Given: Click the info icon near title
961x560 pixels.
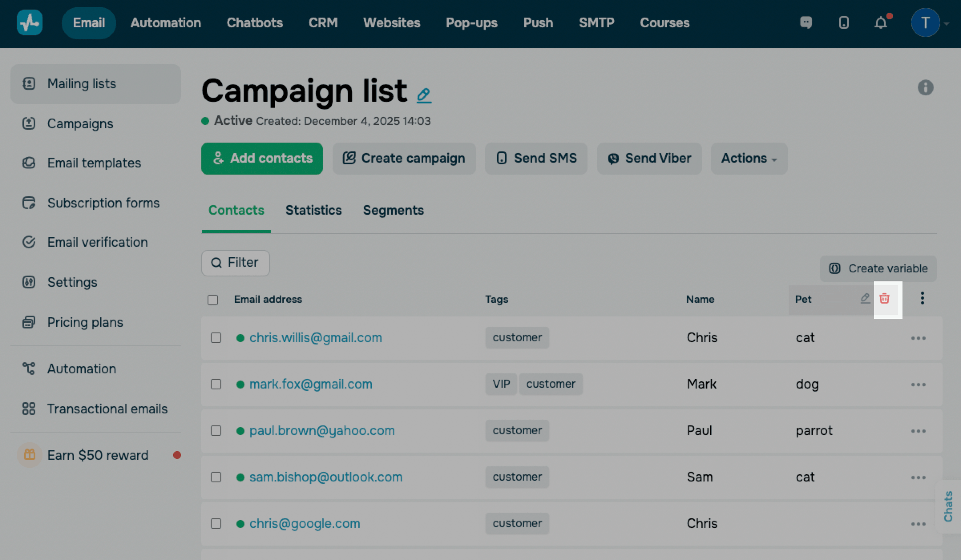Looking at the screenshot, I should pyautogui.click(x=925, y=87).
